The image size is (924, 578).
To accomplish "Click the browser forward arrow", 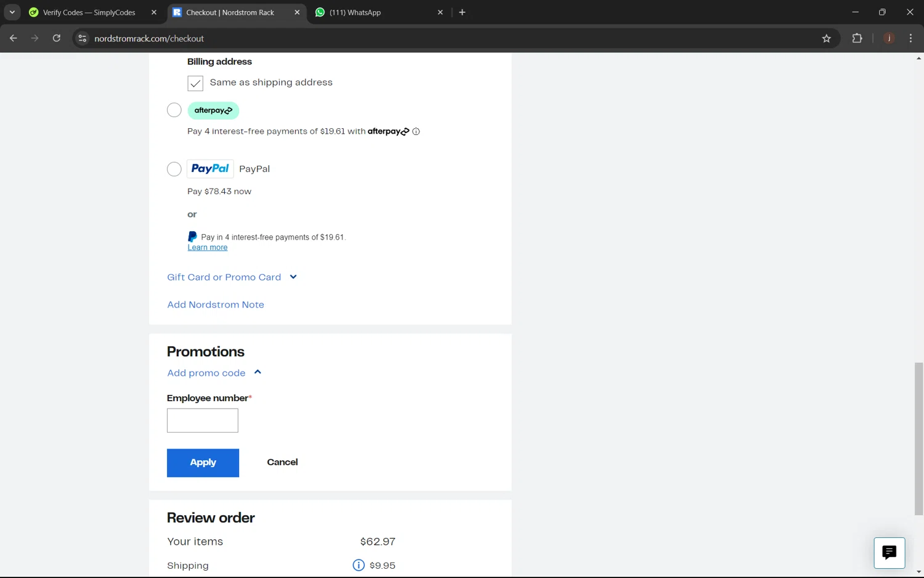I will [x=35, y=38].
